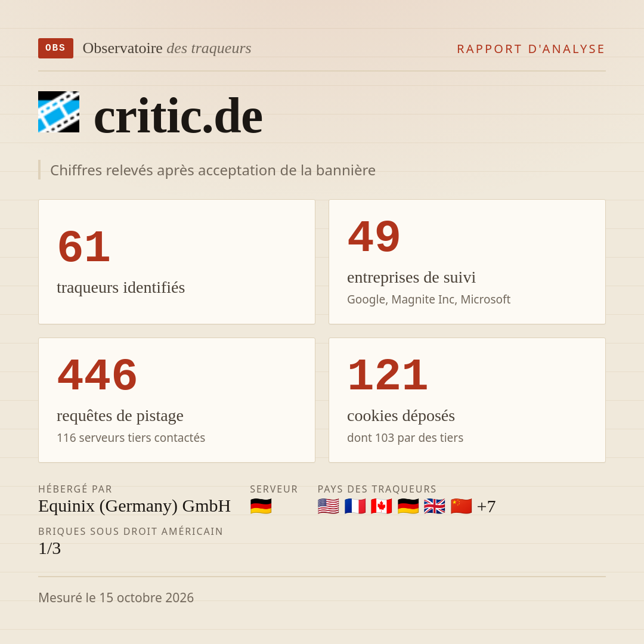Click the French flag in tracker countries

(x=355, y=506)
